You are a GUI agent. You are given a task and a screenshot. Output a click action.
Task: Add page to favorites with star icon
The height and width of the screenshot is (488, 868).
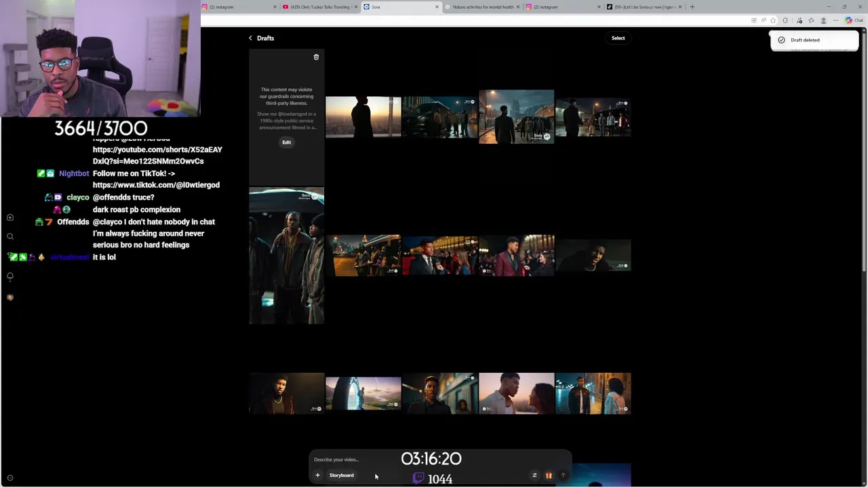(x=773, y=20)
